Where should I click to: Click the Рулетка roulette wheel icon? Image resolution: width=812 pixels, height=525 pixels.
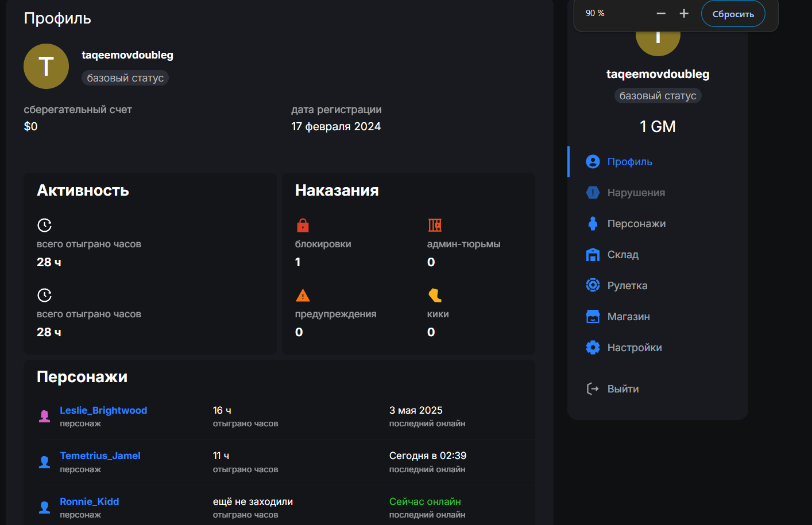pyautogui.click(x=593, y=285)
